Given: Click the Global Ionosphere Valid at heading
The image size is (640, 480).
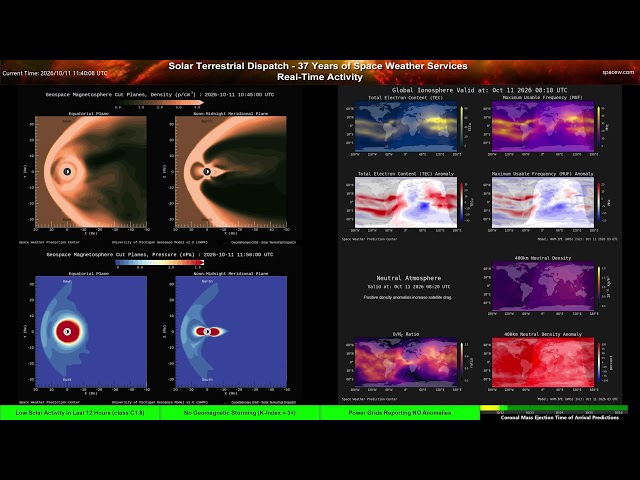Looking at the screenshot, I should pos(480,90).
